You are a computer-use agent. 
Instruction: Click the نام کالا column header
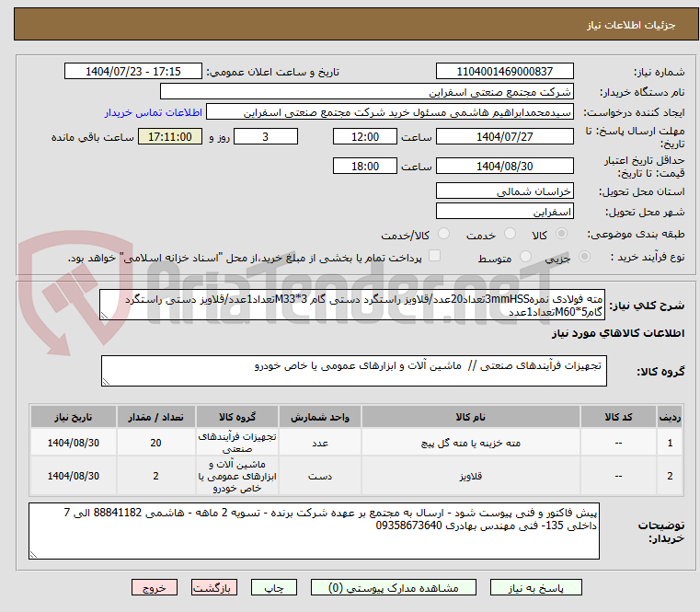coord(471,417)
